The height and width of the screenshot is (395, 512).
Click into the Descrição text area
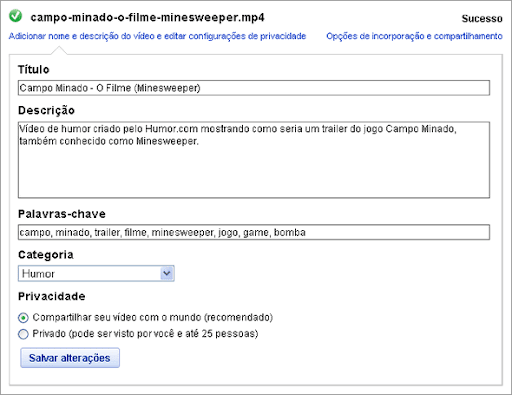254,160
